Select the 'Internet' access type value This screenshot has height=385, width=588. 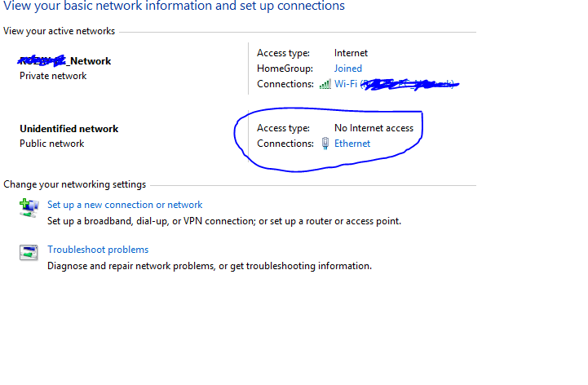(x=351, y=53)
